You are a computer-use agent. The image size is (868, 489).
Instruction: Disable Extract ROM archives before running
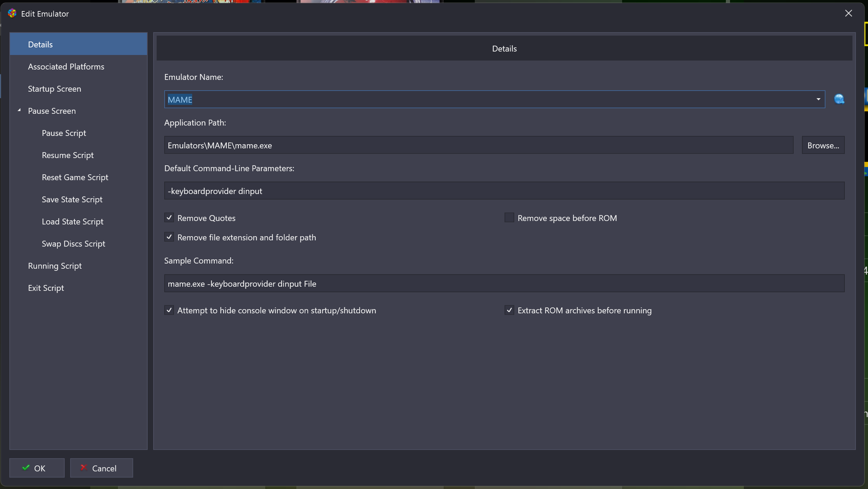coord(509,310)
